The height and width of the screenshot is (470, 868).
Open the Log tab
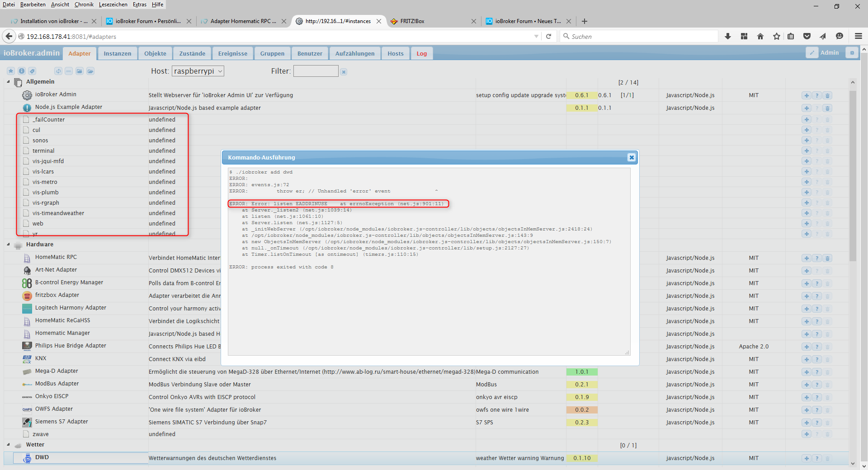pyautogui.click(x=422, y=53)
